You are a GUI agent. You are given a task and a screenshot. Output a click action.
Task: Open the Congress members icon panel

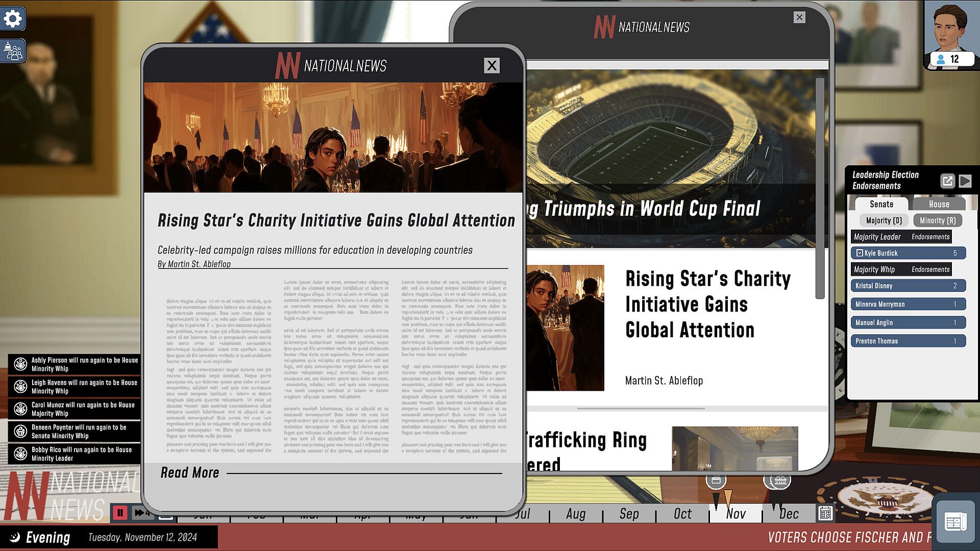(13, 51)
